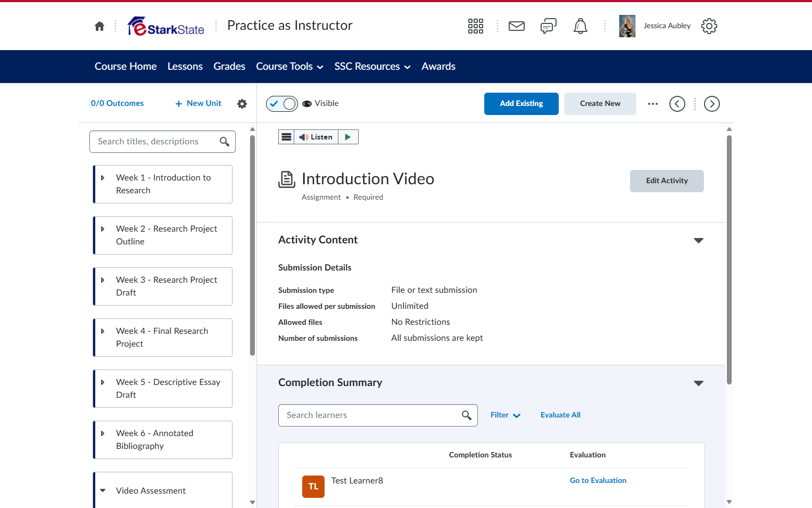Collapse the Activity Content section
The height and width of the screenshot is (508, 812).
coord(699,241)
